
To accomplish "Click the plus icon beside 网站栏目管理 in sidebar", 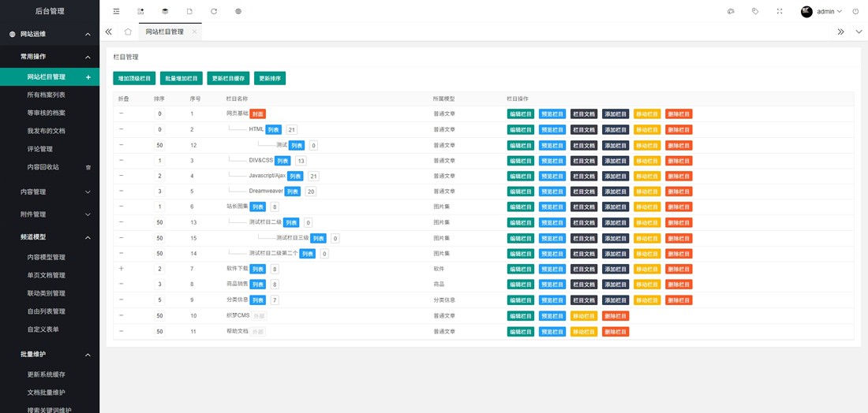I will pyautogui.click(x=88, y=77).
